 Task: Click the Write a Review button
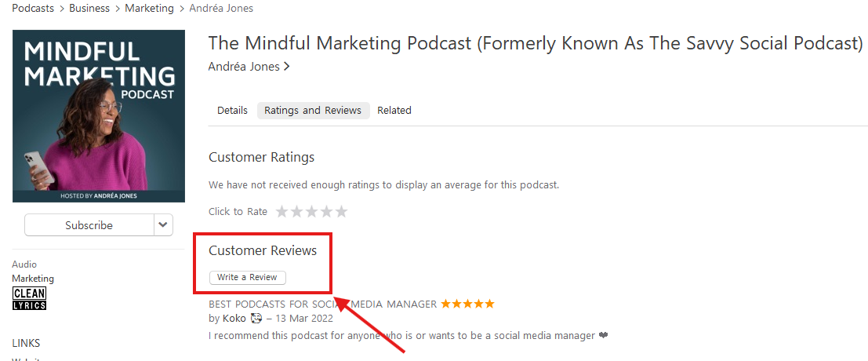(x=248, y=277)
